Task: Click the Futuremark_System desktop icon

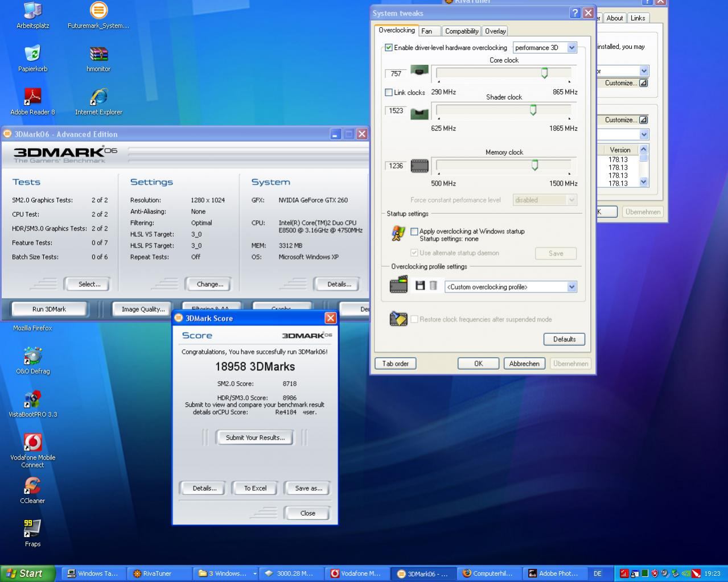Action: coord(98,11)
